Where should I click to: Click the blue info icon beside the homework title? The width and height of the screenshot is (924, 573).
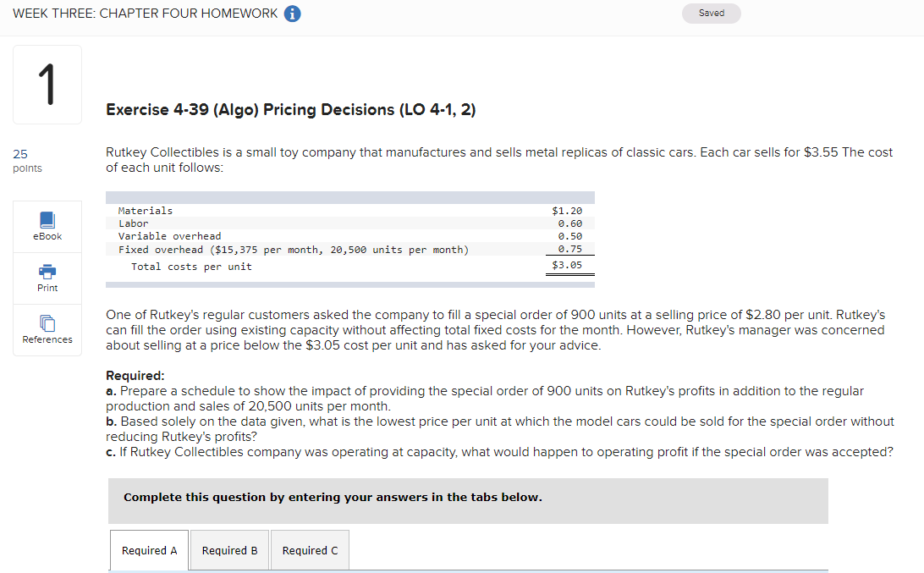[x=292, y=14]
